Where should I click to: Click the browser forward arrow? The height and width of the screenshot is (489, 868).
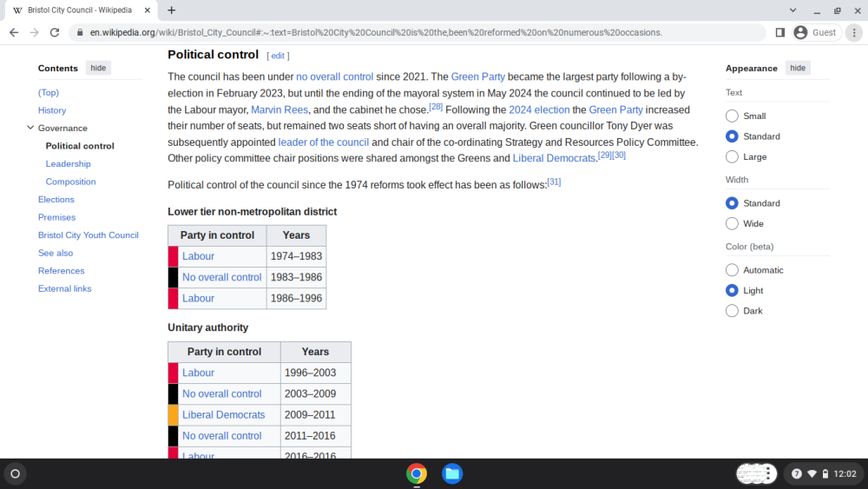click(x=35, y=33)
